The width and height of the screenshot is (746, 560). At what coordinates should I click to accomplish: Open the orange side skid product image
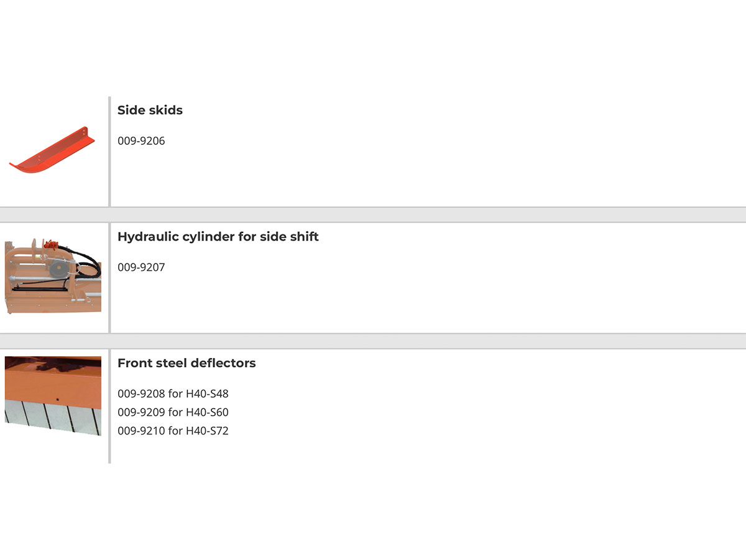point(53,151)
